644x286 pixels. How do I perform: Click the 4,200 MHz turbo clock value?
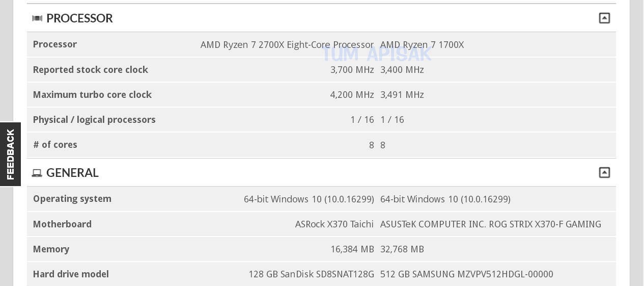(352, 95)
